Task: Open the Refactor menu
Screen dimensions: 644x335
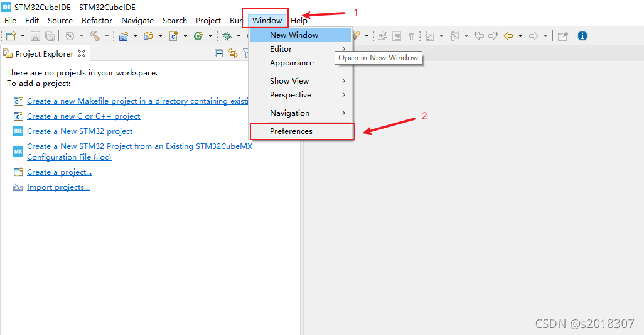Action: (x=97, y=21)
